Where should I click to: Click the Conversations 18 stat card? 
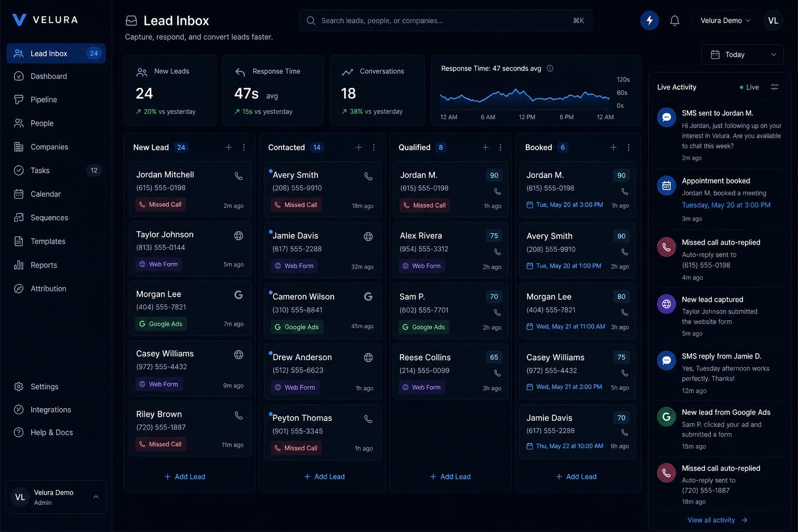coord(377,90)
